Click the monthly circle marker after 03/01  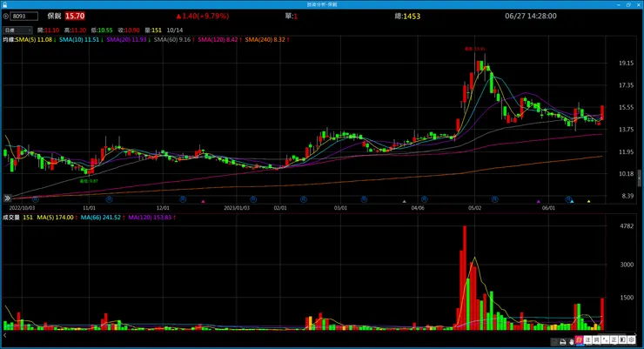(x=364, y=199)
